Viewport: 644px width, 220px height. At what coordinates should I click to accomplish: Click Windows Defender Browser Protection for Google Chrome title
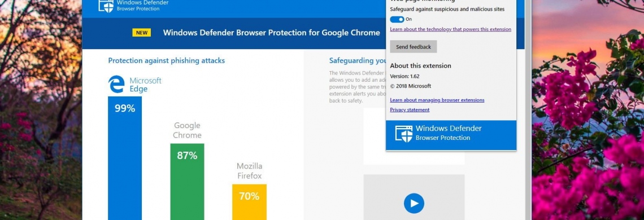click(272, 33)
